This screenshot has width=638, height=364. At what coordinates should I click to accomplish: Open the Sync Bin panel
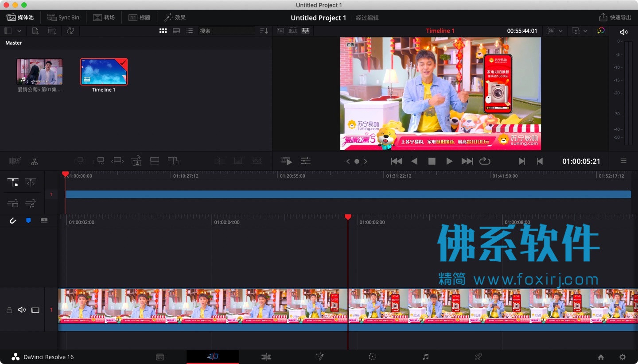pos(63,17)
